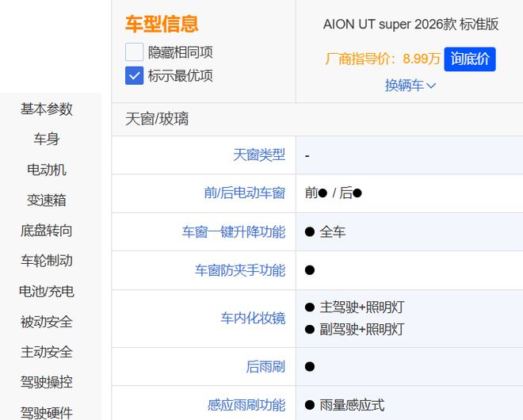The width and height of the screenshot is (523, 420).
Task: Click the 询底价 button
Action: click(x=470, y=59)
